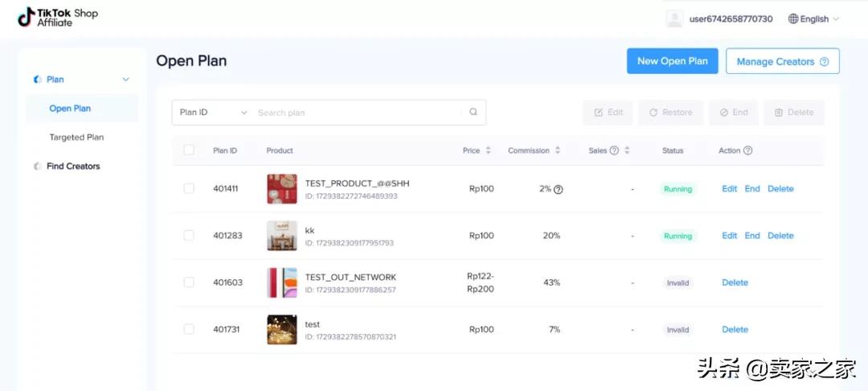Click End link for plan 401283
This screenshot has width=868, height=391.
(x=751, y=236)
